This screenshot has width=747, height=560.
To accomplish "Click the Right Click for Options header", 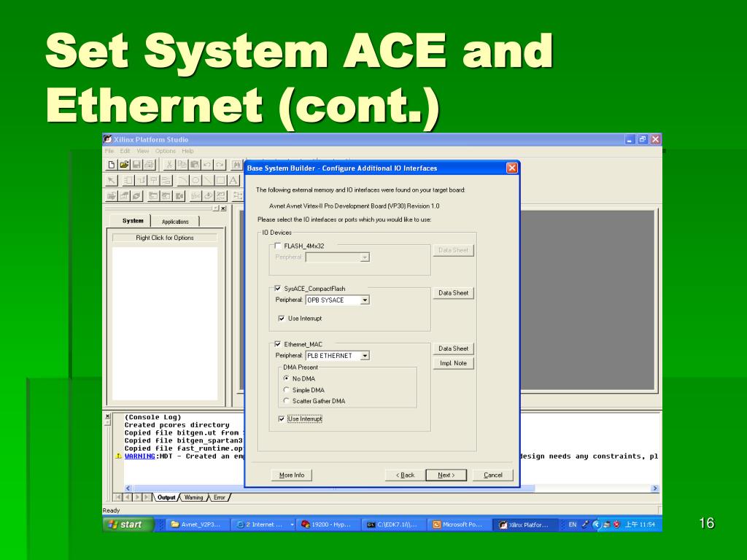I will [x=165, y=238].
